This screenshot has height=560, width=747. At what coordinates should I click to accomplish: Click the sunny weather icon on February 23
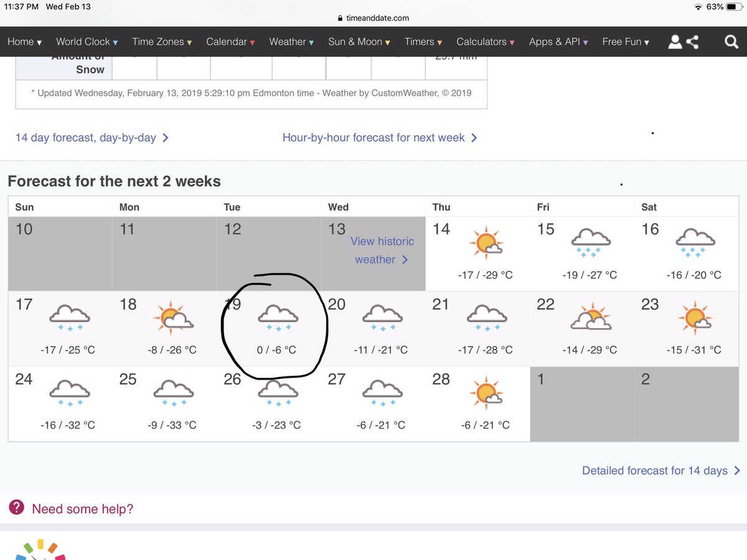pos(695,319)
